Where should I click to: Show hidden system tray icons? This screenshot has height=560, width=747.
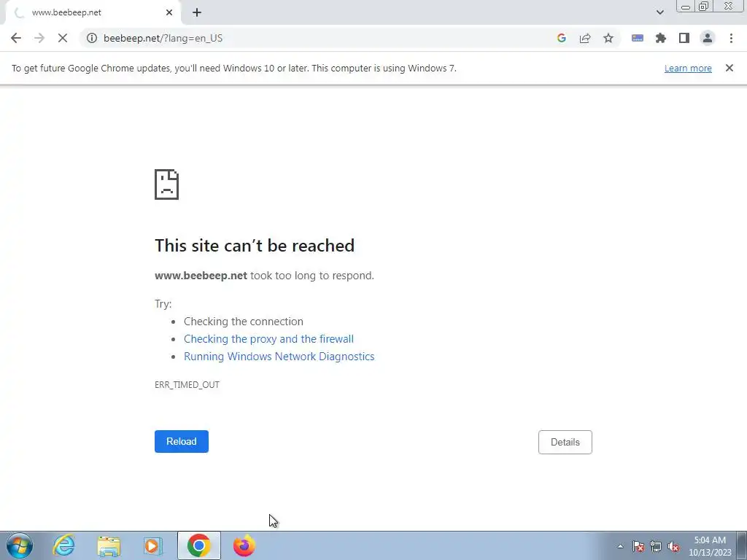tap(620, 546)
